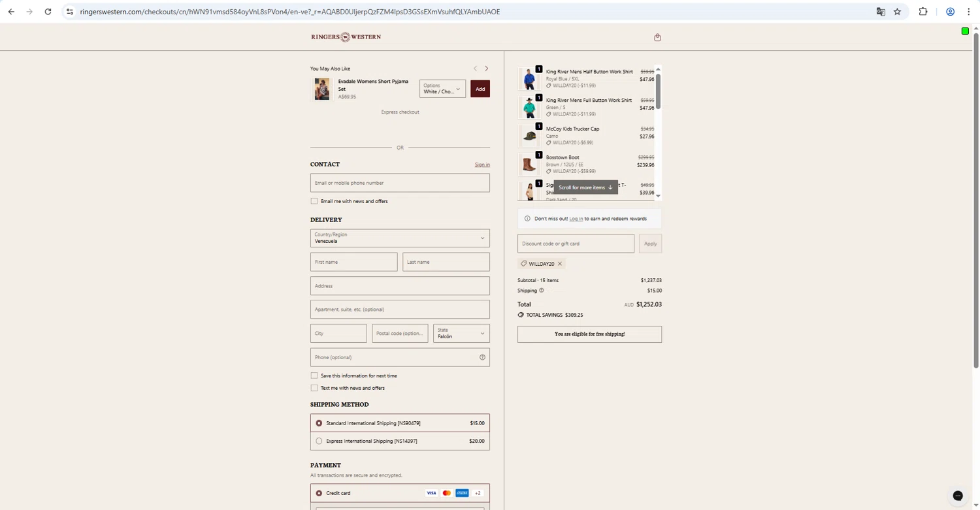Click the phone field help icon
980x510 pixels.
482,357
